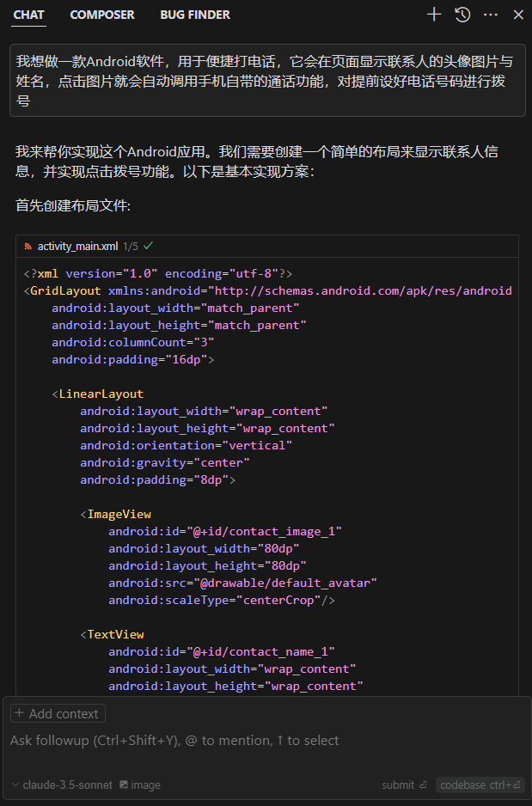Click the codebase ctrl+enter button
The width and height of the screenshot is (532, 806).
click(x=480, y=785)
